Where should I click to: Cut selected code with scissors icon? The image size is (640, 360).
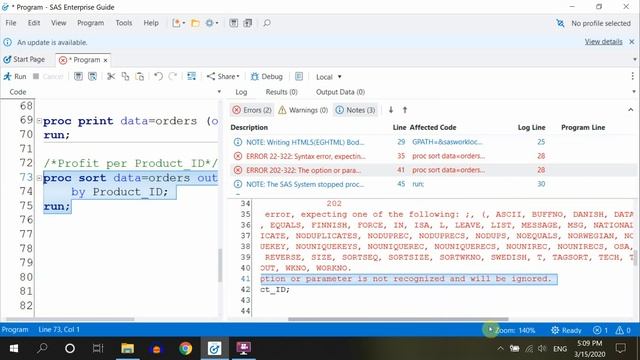pyautogui.click(x=111, y=77)
